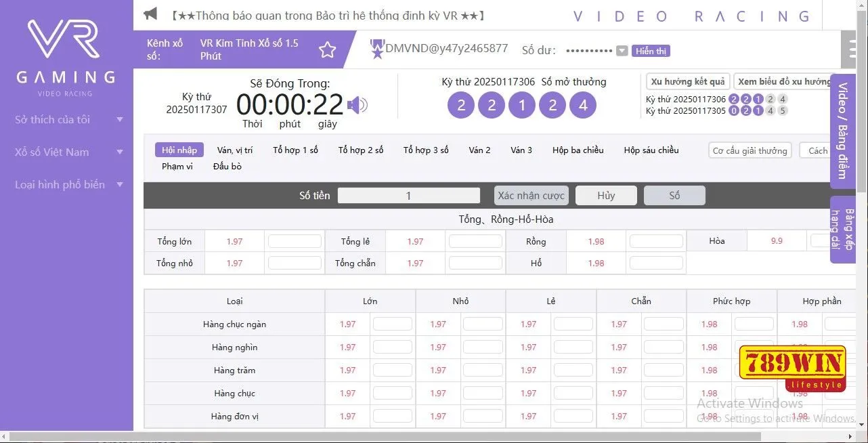Click the trophy icon beside the username
The width and height of the screenshot is (868, 443).
click(376, 48)
